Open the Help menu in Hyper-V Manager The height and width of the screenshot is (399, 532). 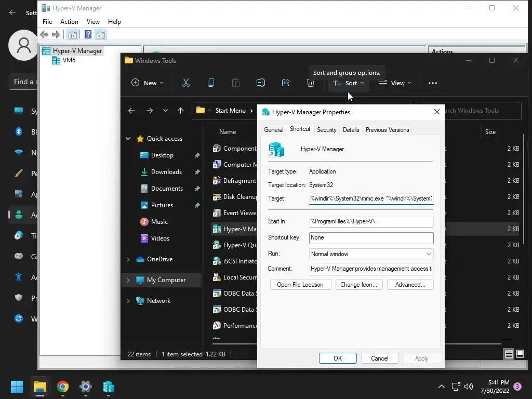[114, 22]
